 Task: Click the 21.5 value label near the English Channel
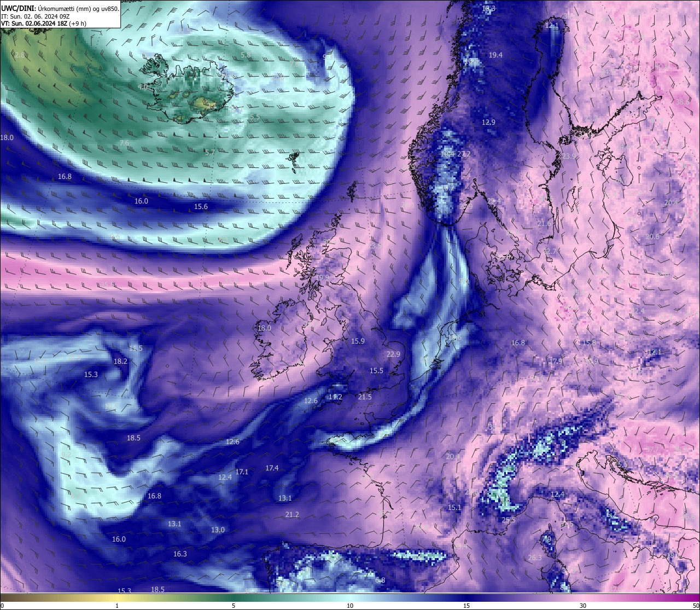click(365, 397)
